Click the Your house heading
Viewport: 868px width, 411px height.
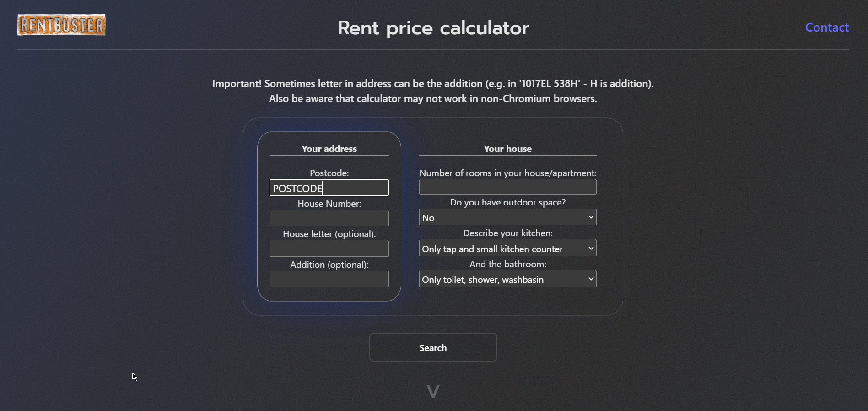[x=507, y=149]
